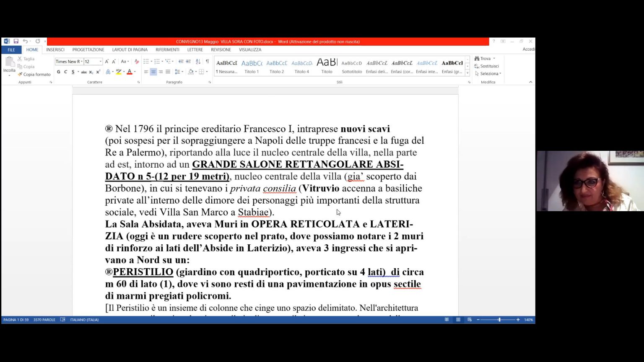Collapse the ribbon with chevron
Screen dimensions: 644x362
[530, 82]
